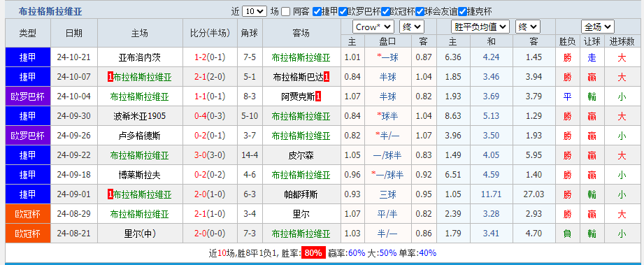Click handicap *球半 in 24-09-30 row
The image size is (644, 265).
click(387, 116)
